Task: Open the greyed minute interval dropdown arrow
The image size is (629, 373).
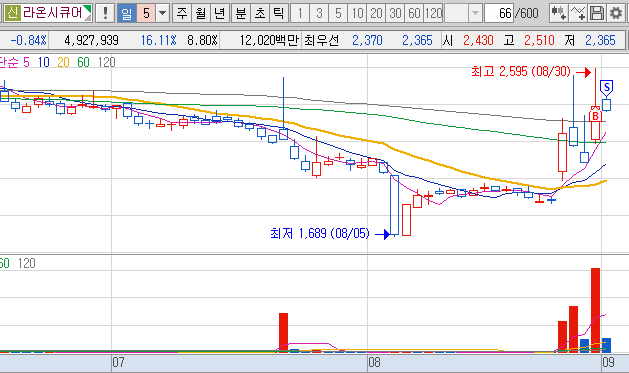Action: point(475,13)
